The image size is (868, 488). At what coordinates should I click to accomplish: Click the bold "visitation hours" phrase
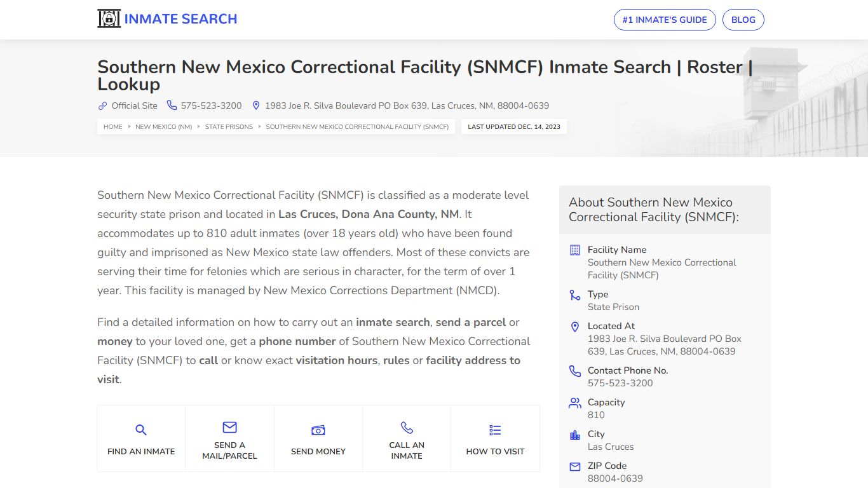click(337, 360)
